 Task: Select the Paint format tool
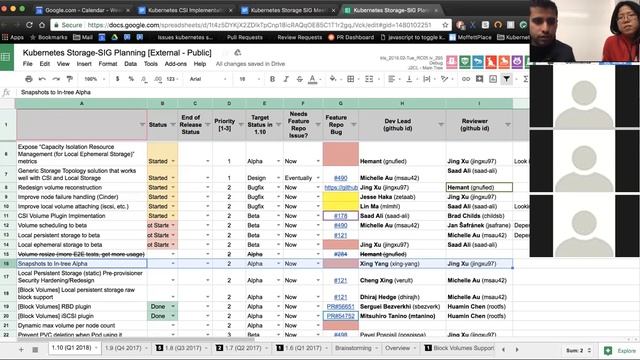click(70, 79)
